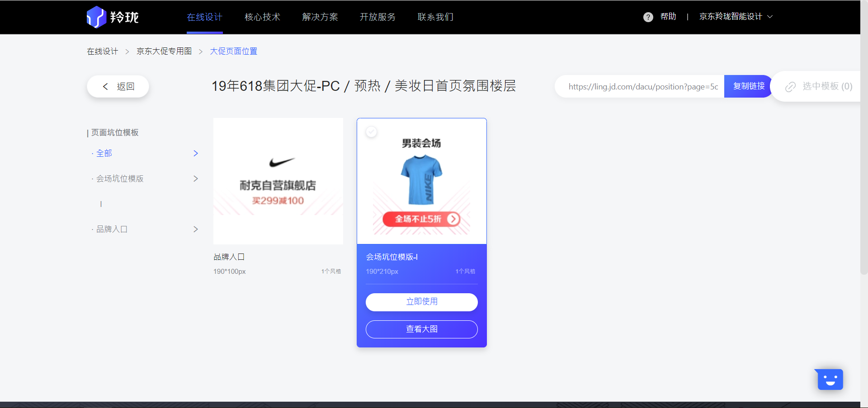Open the help question-mark icon
This screenshot has height=408, width=868.
click(x=648, y=17)
